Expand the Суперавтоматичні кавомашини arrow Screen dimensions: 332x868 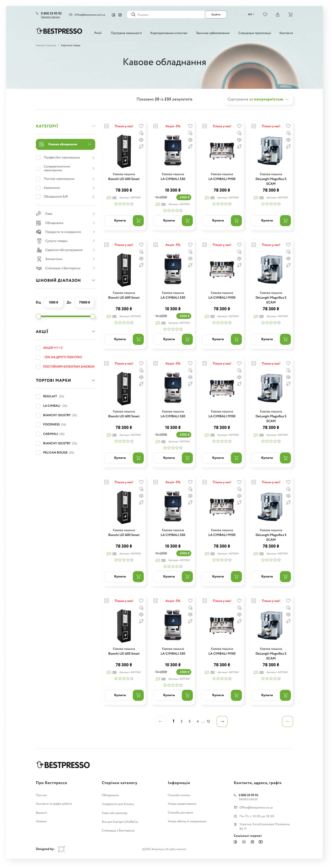[x=93, y=168]
